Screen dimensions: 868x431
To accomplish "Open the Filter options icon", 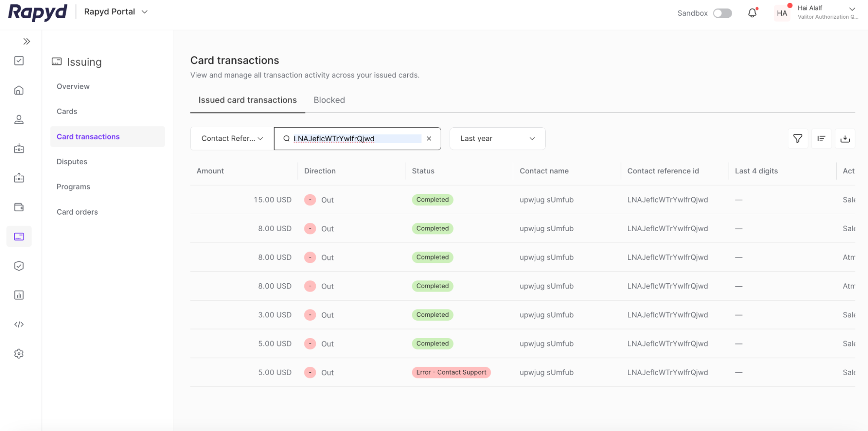I will click(x=798, y=138).
